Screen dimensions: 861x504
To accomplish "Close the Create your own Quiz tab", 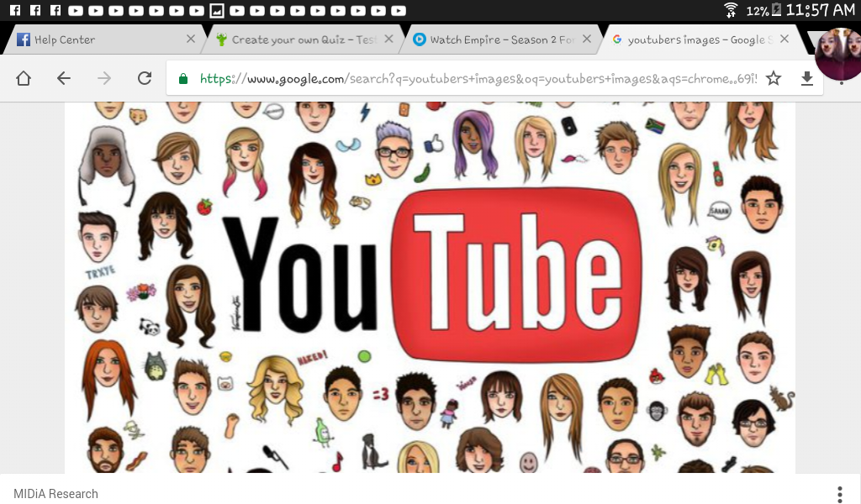I will coord(388,39).
